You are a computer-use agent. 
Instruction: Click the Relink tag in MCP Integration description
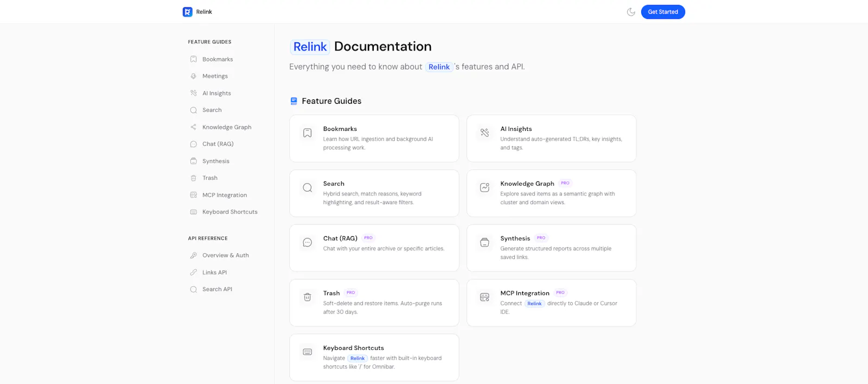(x=534, y=304)
